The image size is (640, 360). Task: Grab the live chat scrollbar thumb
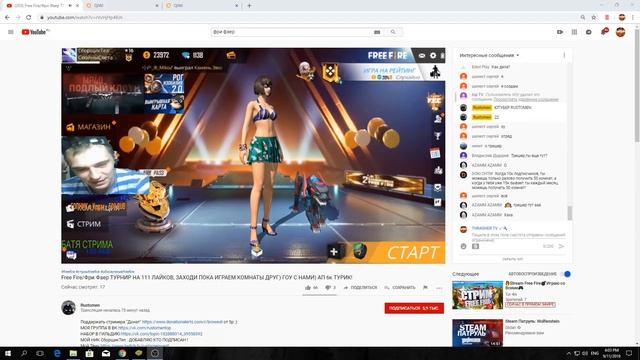click(570, 213)
